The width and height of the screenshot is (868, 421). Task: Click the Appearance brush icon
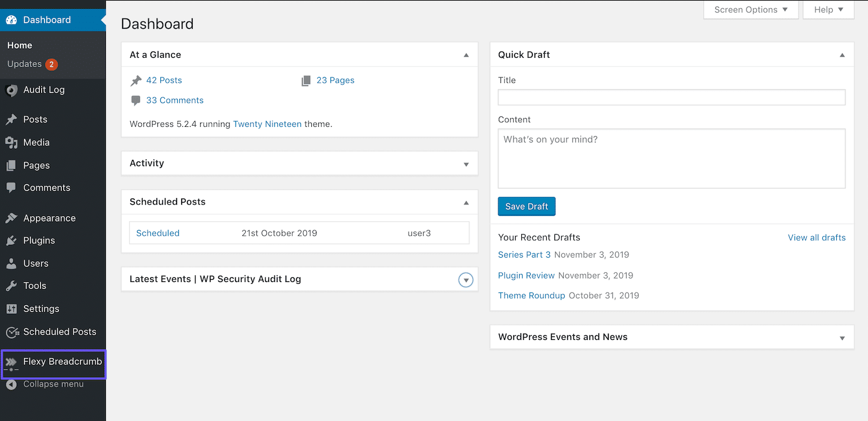(x=12, y=218)
